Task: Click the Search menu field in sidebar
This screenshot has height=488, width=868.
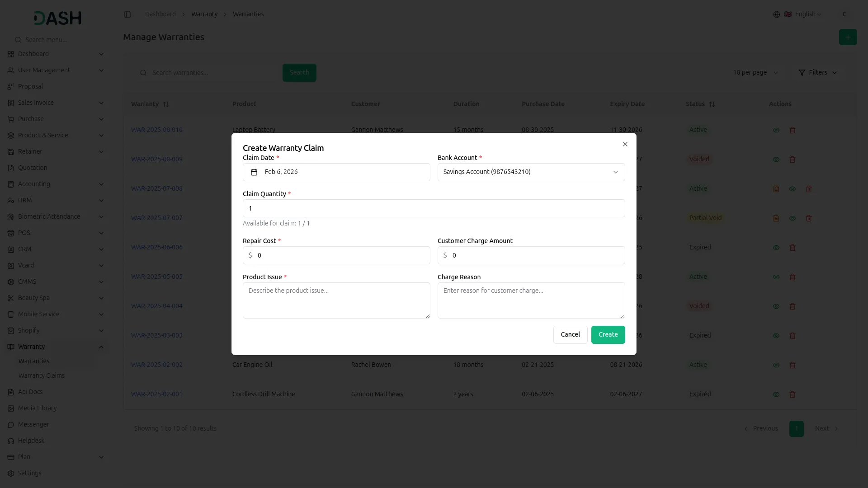Action: click(x=57, y=40)
